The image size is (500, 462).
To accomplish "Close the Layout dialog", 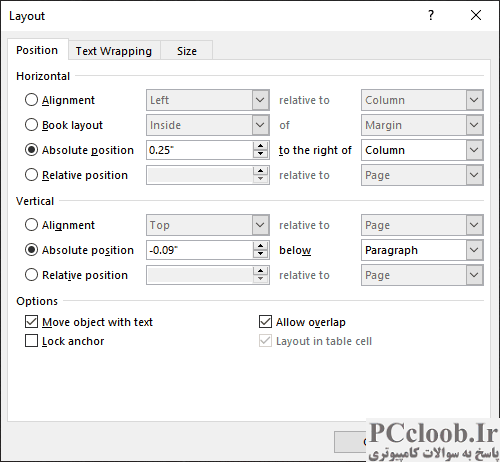I will click(x=476, y=15).
